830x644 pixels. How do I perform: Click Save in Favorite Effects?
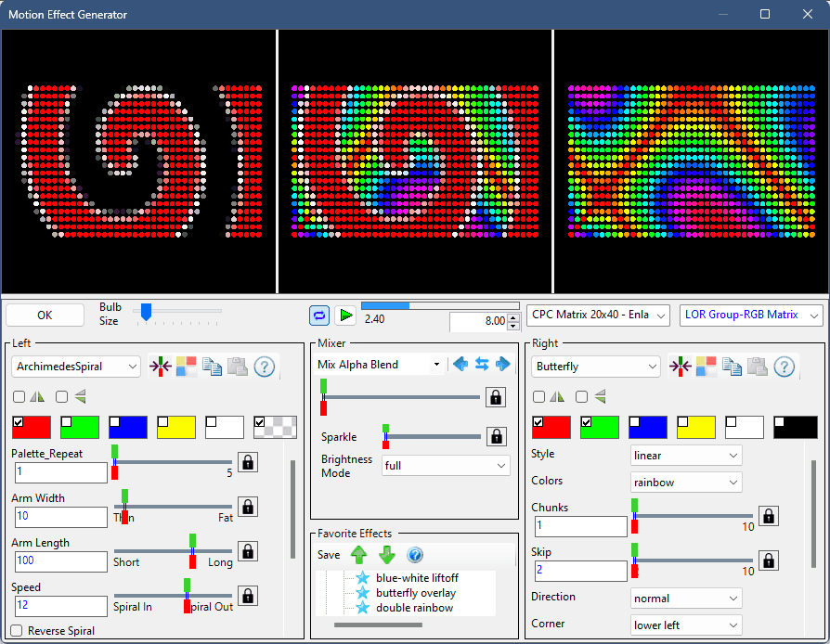[329, 555]
